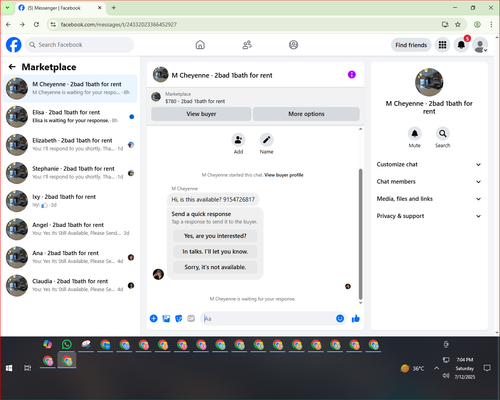Open the nine-dot Menu grid icon
The image size is (500, 400).
[442, 45]
